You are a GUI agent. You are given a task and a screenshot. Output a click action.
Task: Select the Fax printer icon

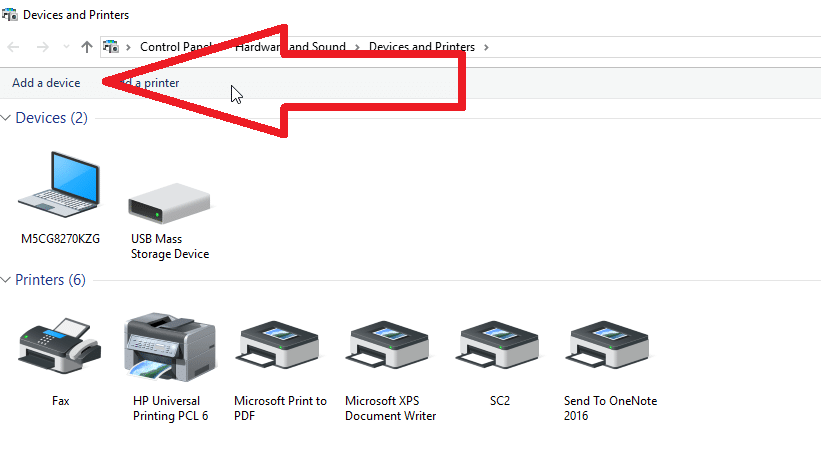pyautogui.click(x=60, y=346)
